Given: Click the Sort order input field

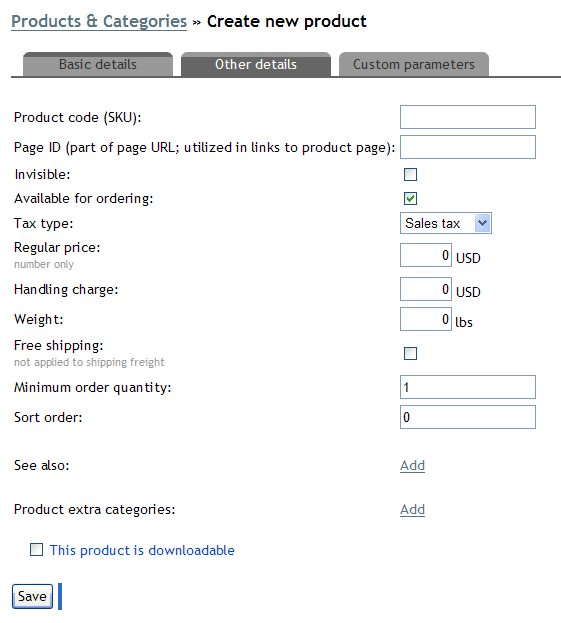Looking at the screenshot, I should pos(468,417).
